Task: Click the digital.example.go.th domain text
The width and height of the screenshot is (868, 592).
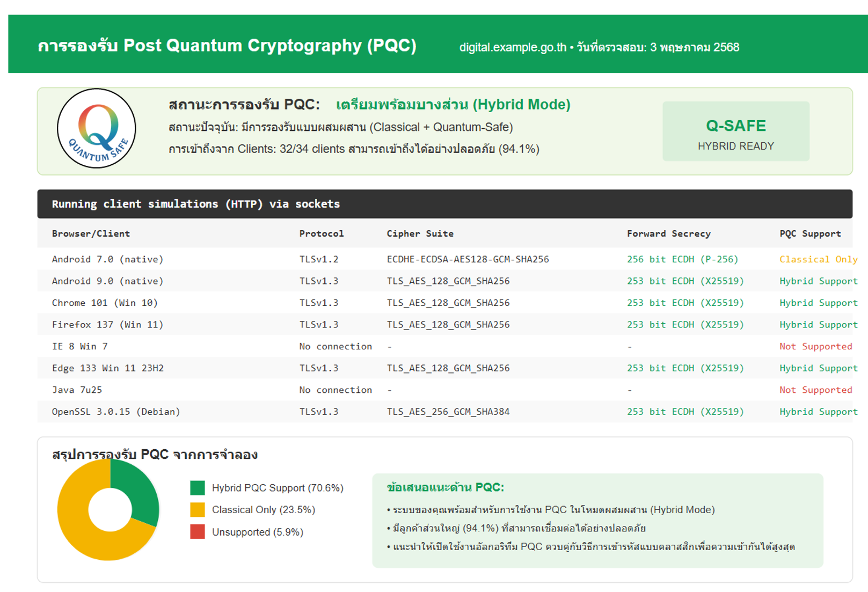Action: [x=513, y=47]
